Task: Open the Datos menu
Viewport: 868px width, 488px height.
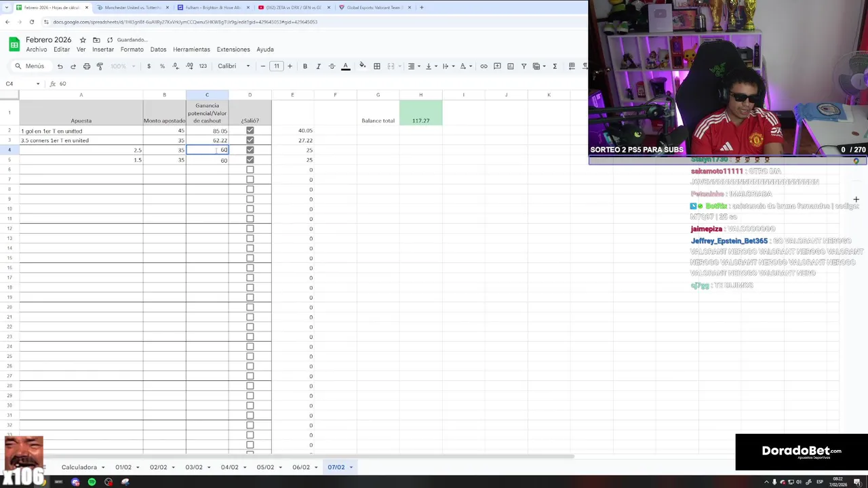Action: (x=158, y=49)
